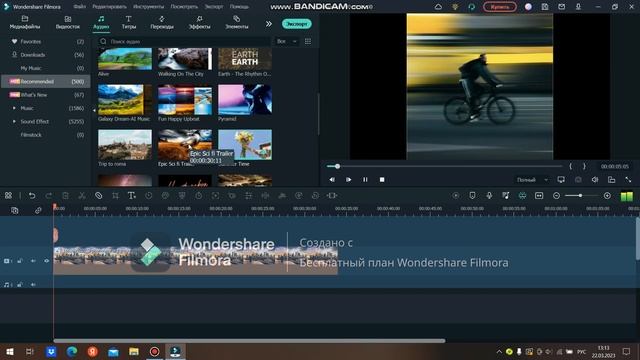Select the Galaxy Dream audio thumbnail
Screen dimensions: 640x360
(125, 100)
